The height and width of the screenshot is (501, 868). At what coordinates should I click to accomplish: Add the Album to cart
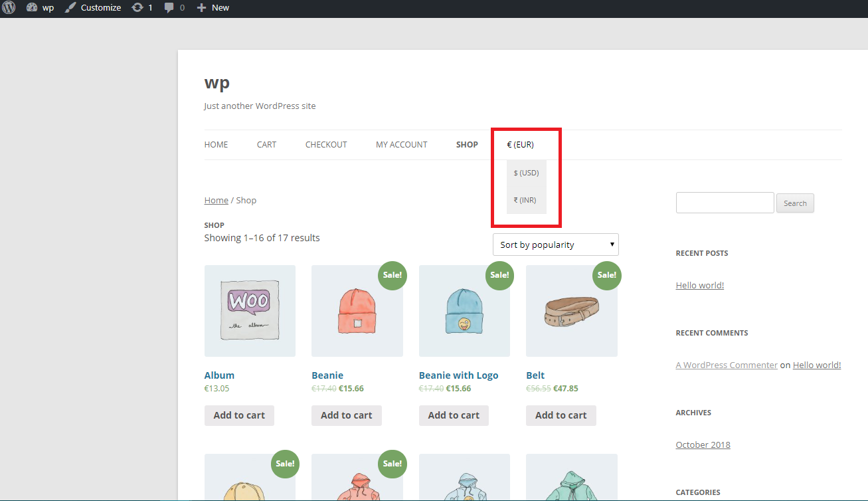pyautogui.click(x=239, y=415)
